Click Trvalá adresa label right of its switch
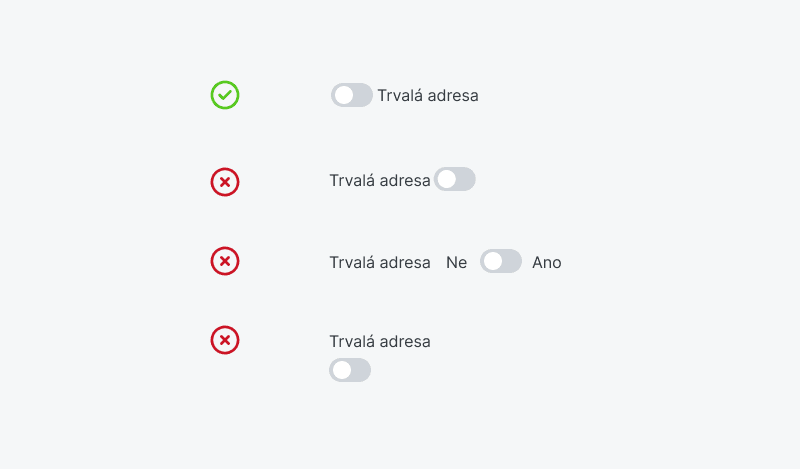The width and height of the screenshot is (800, 469). tap(428, 96)
